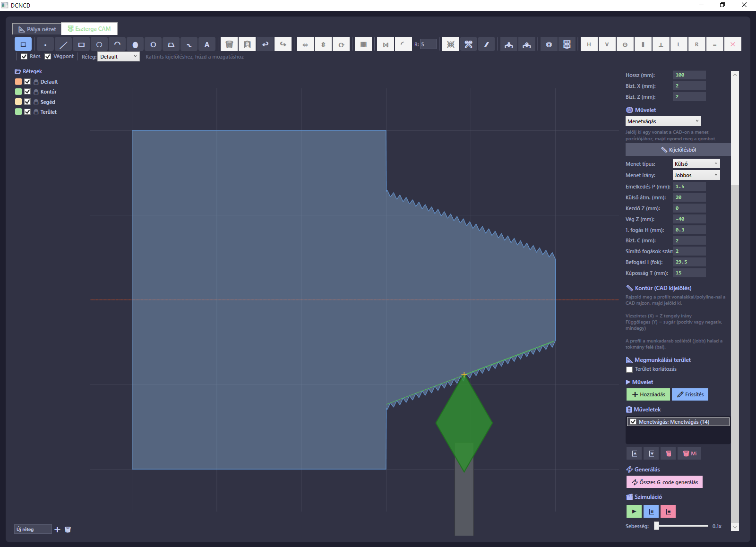Toggle visibility of the Kontúr layer
756x547 pixels.
coord(27,92)
